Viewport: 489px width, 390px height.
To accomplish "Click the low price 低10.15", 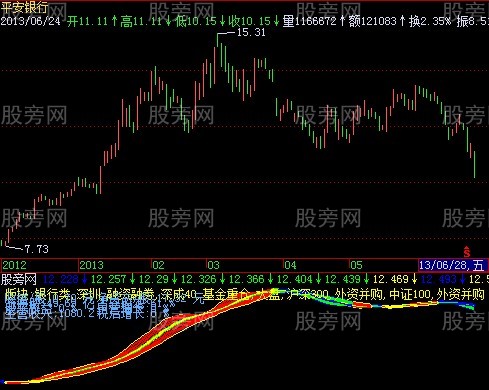I will 196,22.
